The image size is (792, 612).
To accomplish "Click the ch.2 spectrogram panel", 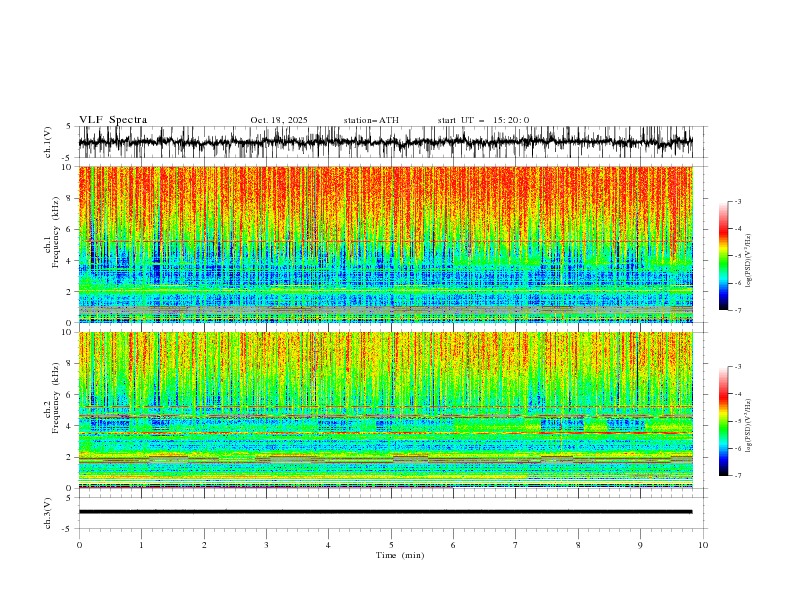I will point(386,410).
